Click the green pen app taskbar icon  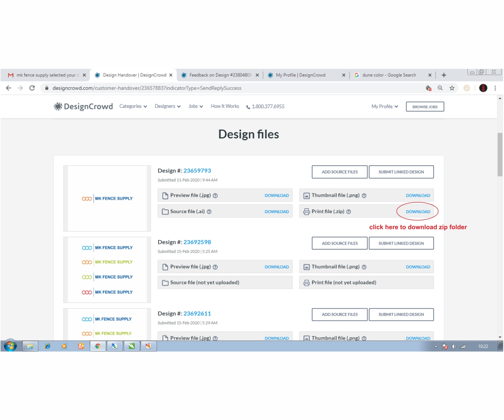pos(131,346)
